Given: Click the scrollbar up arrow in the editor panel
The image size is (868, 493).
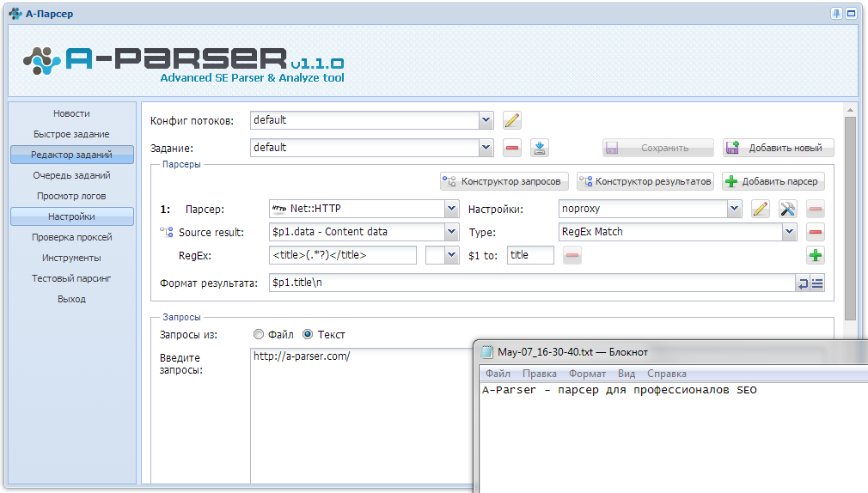Looking at the screenshot, I should [850, 110].
